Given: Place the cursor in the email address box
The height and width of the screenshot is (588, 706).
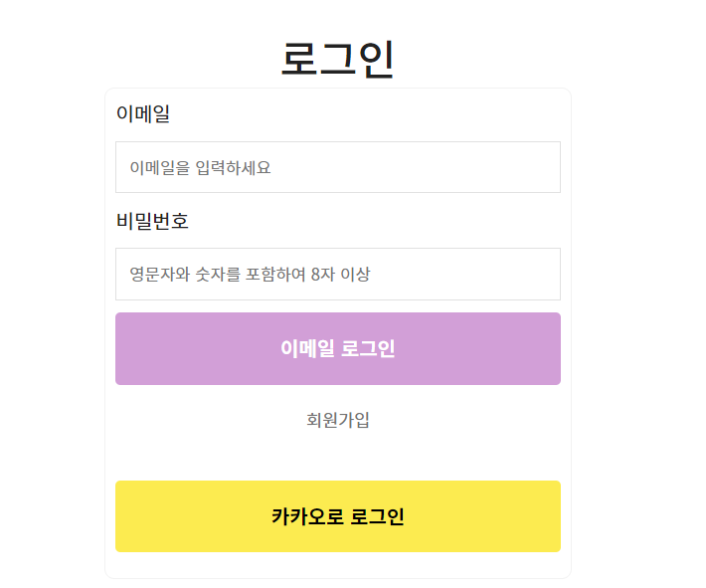Looking at the screenshot, I should (x=338, y=167).
